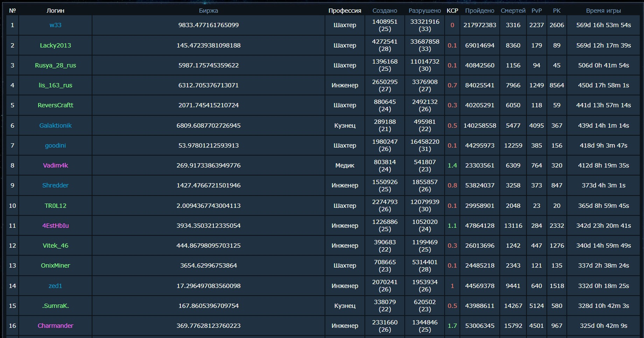Open Vadim4k player profile
This screenshot has width=644, height=338.
pos(56,165)
